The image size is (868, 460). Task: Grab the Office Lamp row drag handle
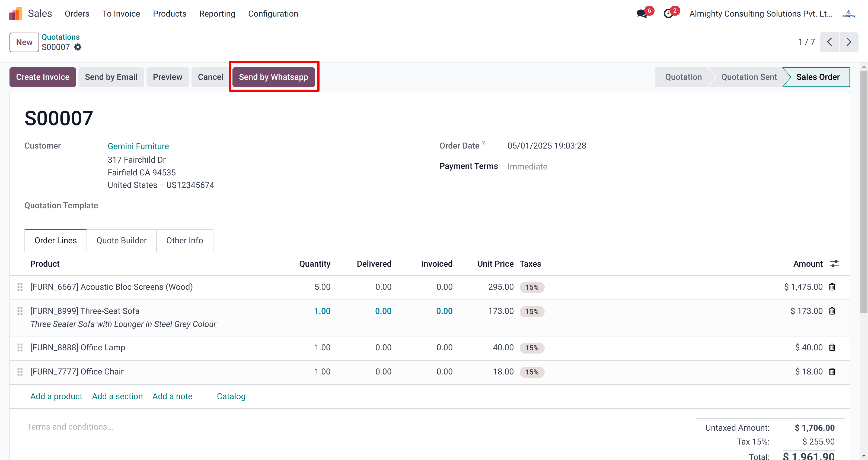[20, 347]
